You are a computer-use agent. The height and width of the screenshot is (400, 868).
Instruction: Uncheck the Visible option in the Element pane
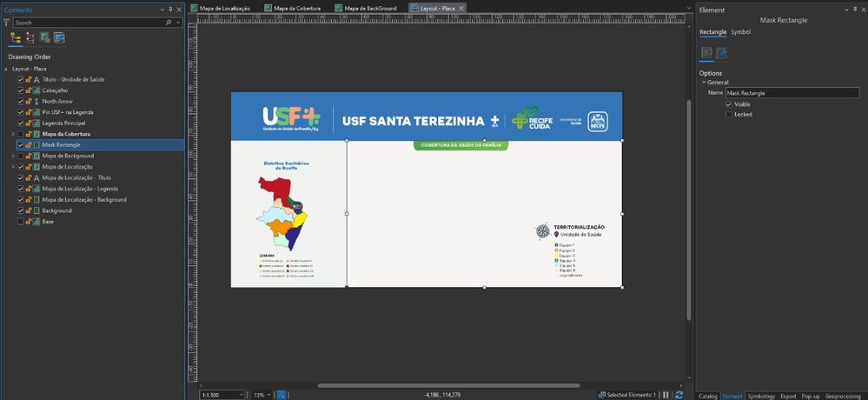coord(729,104)
